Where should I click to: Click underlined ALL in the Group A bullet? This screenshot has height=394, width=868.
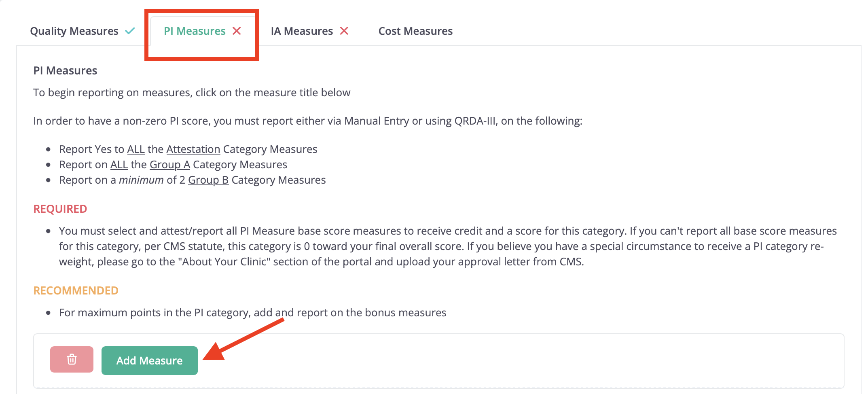[x=119, y=165]
